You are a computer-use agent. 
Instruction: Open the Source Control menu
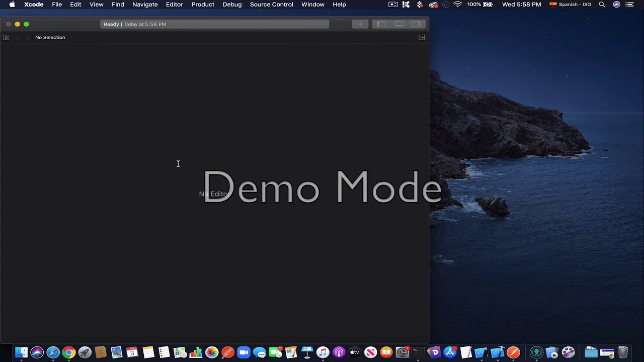(271, 5)
